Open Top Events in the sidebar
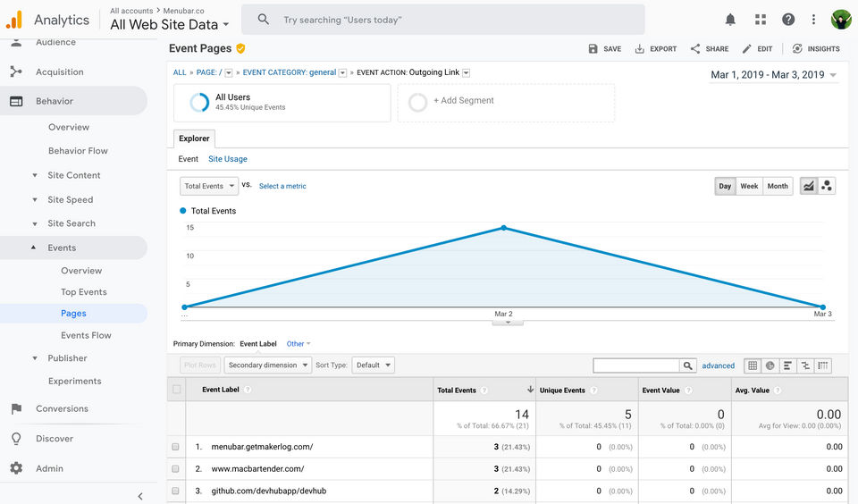The image size is (858, 504). [84, 292]
